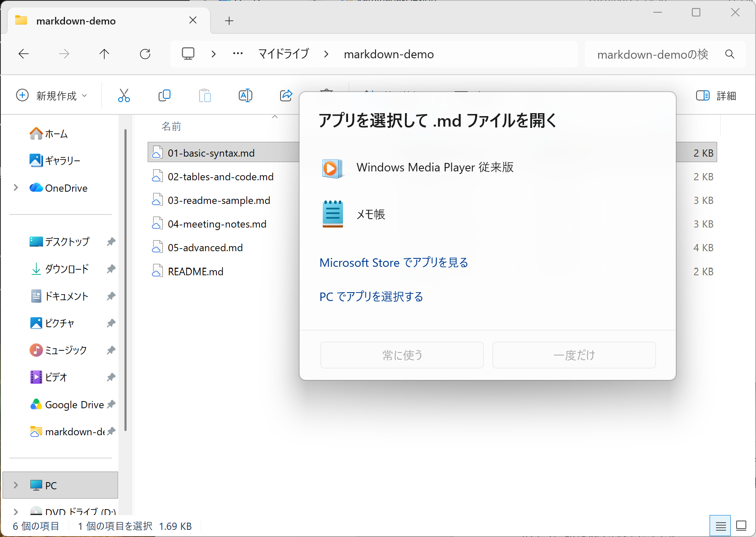
Task: Select PC in the navigation tree
Action: (x=60, y=485)
